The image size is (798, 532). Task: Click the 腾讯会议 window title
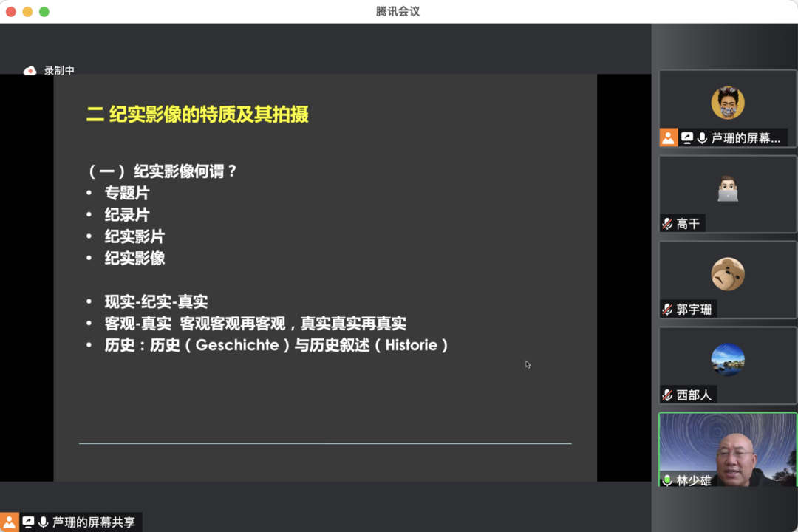coord(398,10)
